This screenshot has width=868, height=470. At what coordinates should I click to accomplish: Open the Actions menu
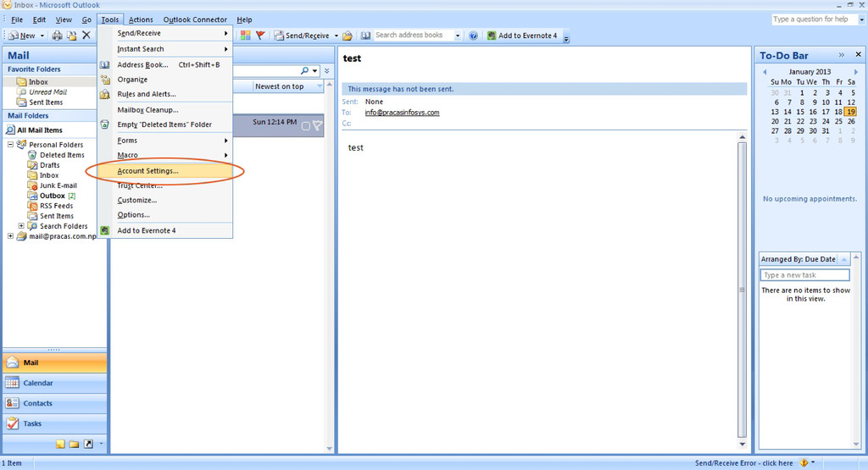coord(141,19)
